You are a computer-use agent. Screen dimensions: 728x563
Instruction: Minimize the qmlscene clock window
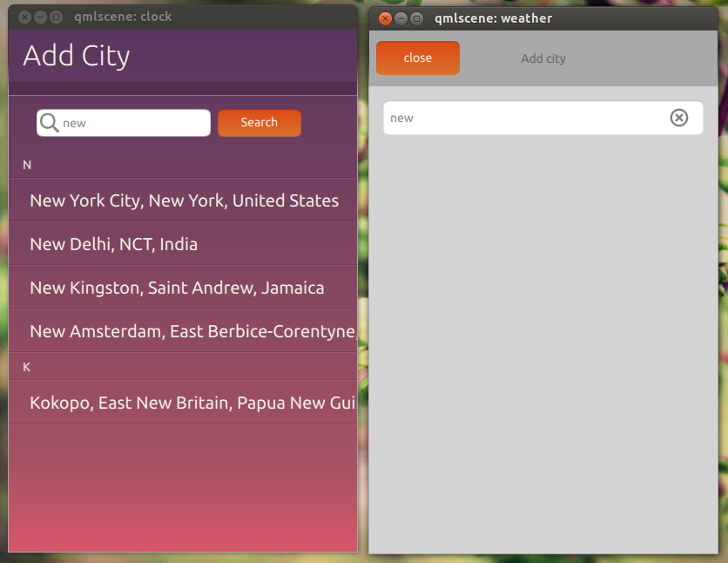point(40,17)
